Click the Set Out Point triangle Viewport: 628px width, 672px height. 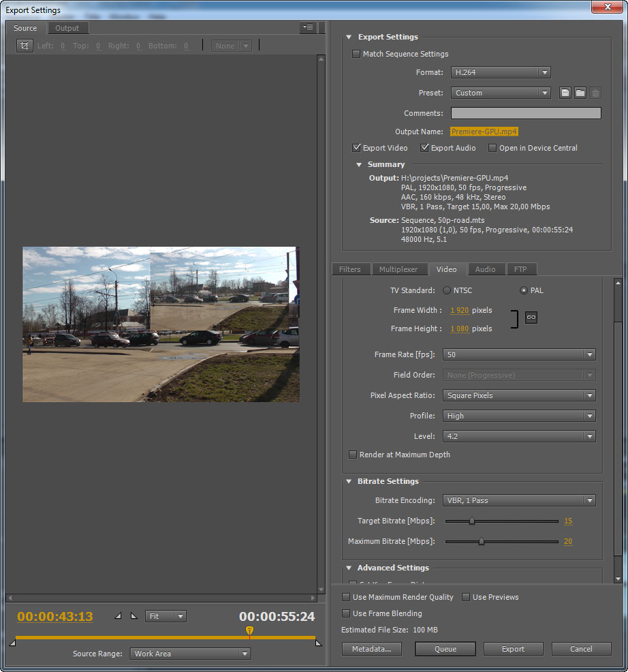coord(134,616)
